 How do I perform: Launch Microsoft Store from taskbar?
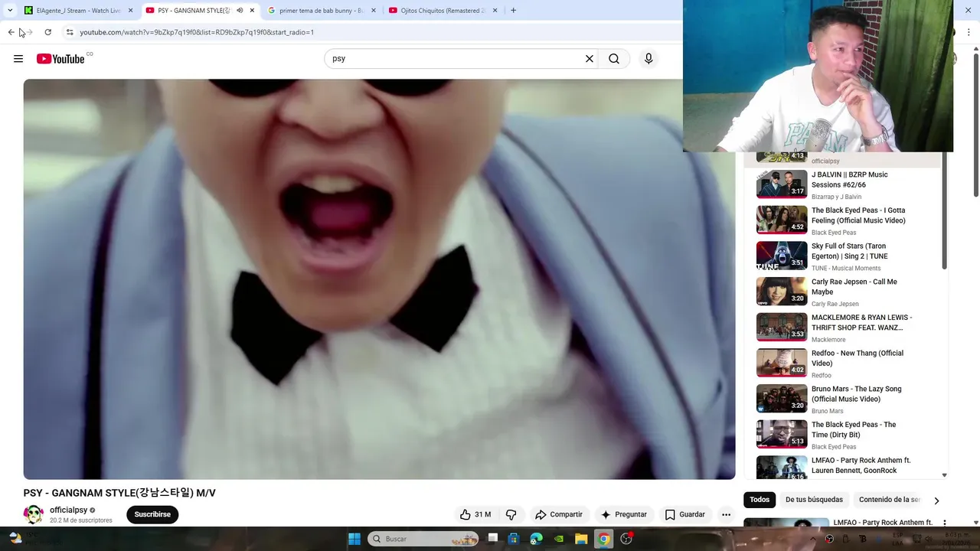click(x=514, y=539)
